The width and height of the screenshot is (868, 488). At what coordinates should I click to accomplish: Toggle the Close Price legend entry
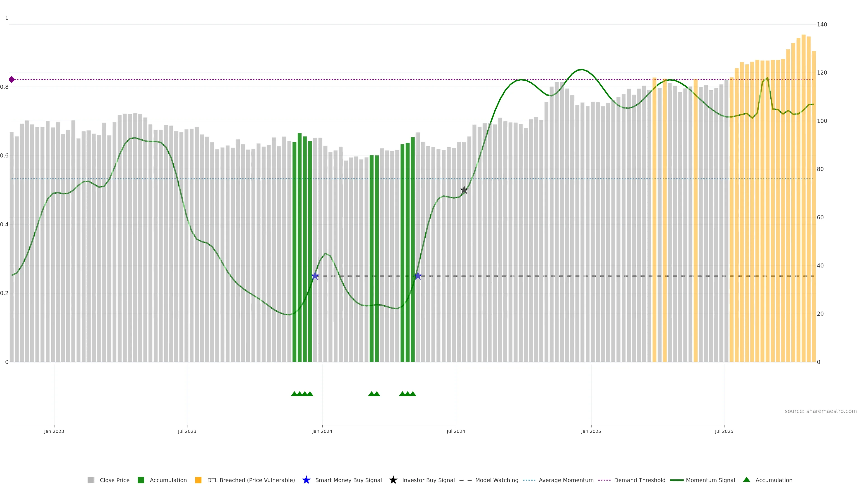[114, 480]
